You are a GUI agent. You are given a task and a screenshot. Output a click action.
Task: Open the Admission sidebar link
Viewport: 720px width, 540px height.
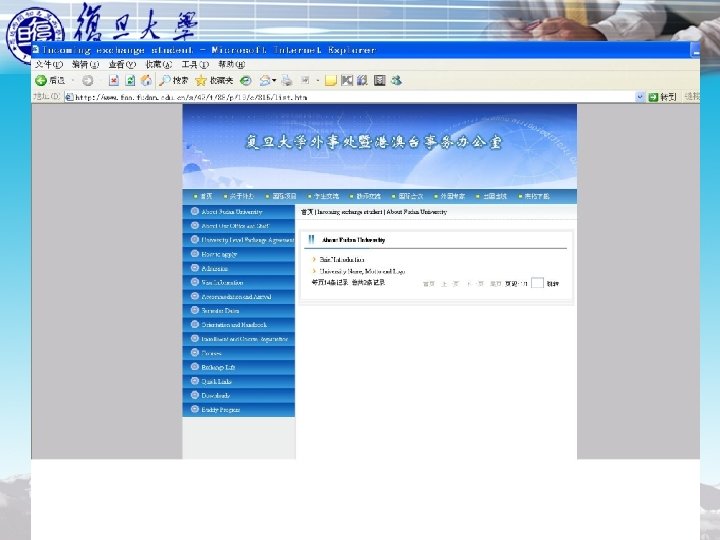pos(214,268)
